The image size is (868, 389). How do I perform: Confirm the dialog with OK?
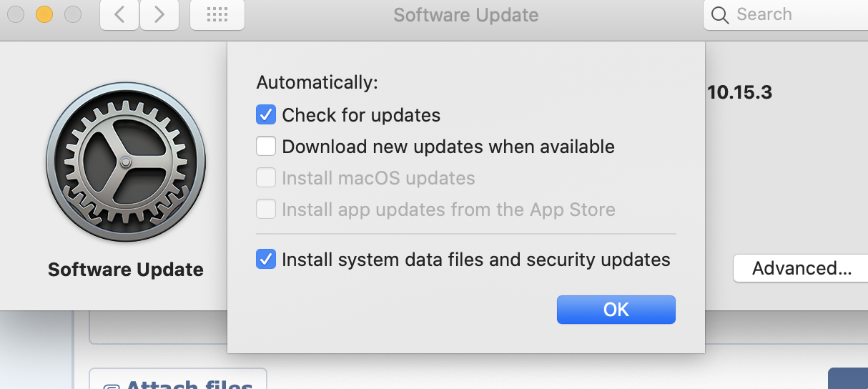click(616, 310)
